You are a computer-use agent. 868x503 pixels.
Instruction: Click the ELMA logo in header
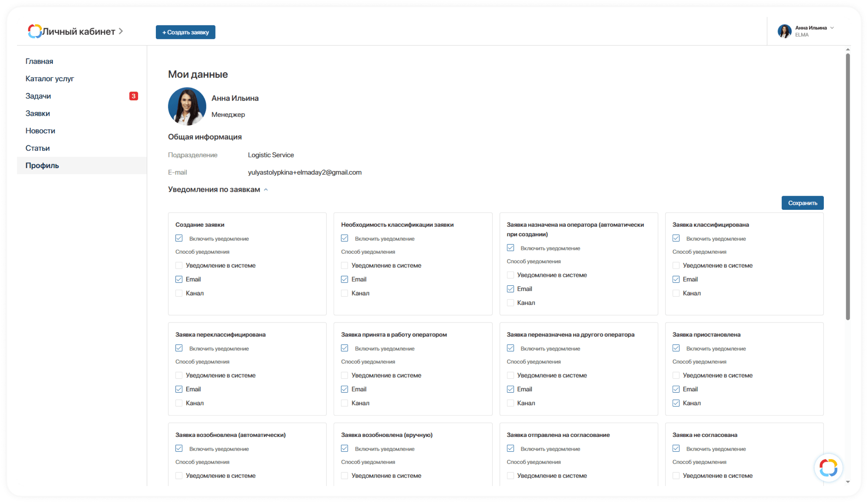pos(35,31)
